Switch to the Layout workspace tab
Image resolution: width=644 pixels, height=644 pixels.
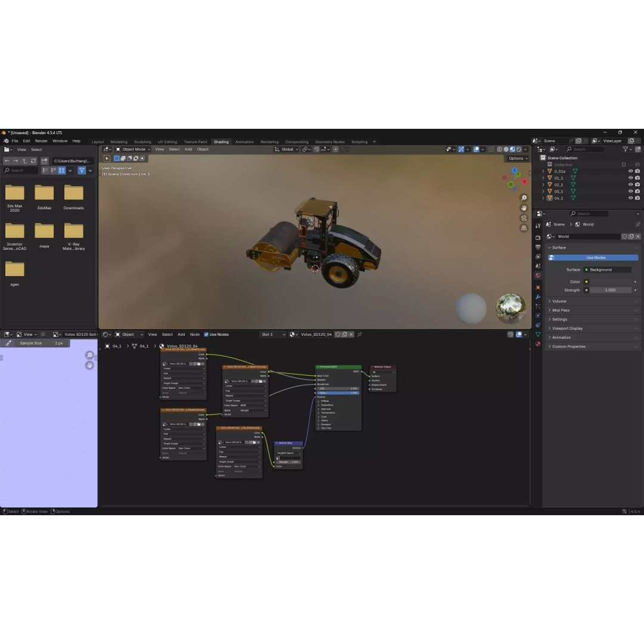click(x=98, y=142)
